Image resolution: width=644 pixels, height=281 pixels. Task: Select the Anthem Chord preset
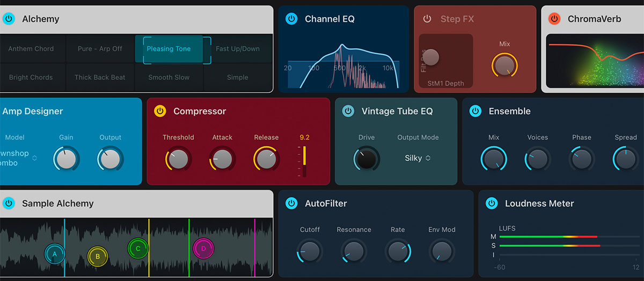pos(31,49)
